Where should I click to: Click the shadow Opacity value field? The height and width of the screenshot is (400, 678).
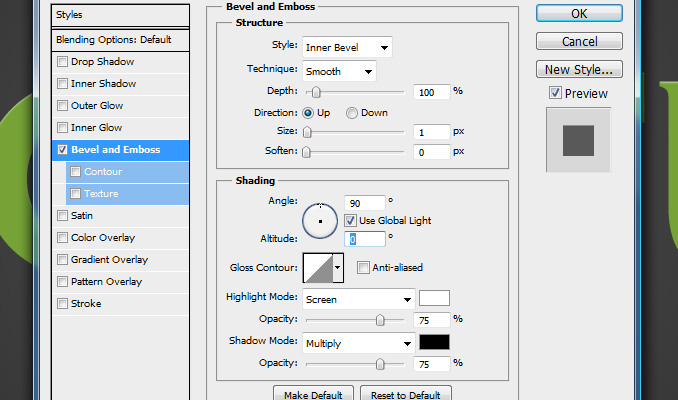click(x=432, y=364)
